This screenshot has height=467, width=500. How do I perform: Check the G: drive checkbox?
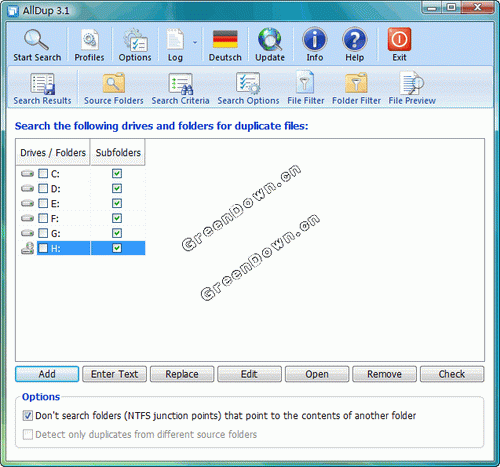pos(43,233)
